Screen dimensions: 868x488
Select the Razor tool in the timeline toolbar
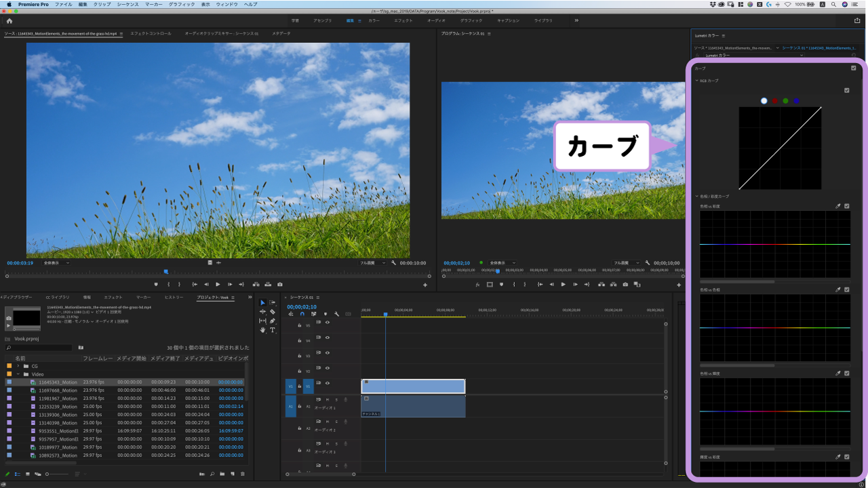tap(273, 312)
